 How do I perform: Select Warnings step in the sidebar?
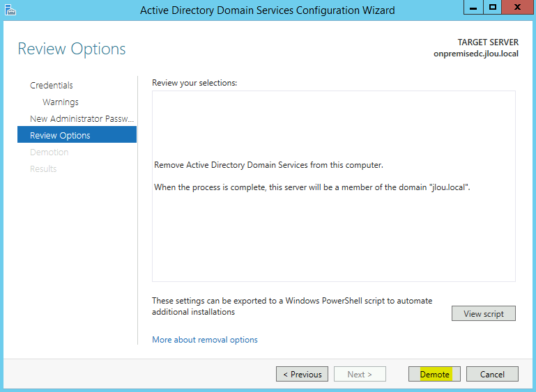[61, 102]
